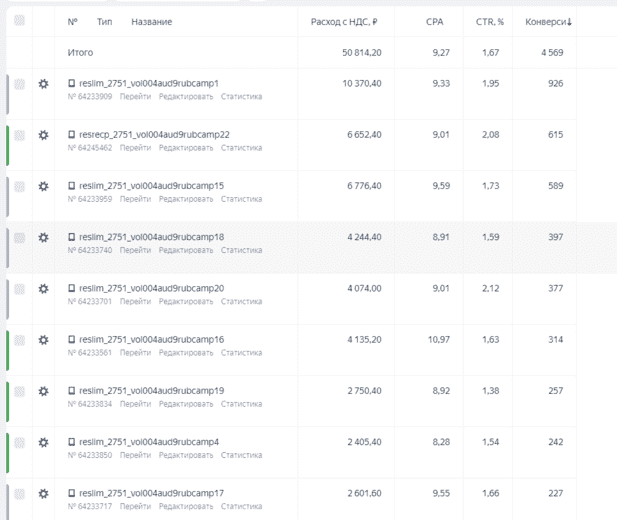Click Редактировать under campaign camp20

click(x=186, y=301)
